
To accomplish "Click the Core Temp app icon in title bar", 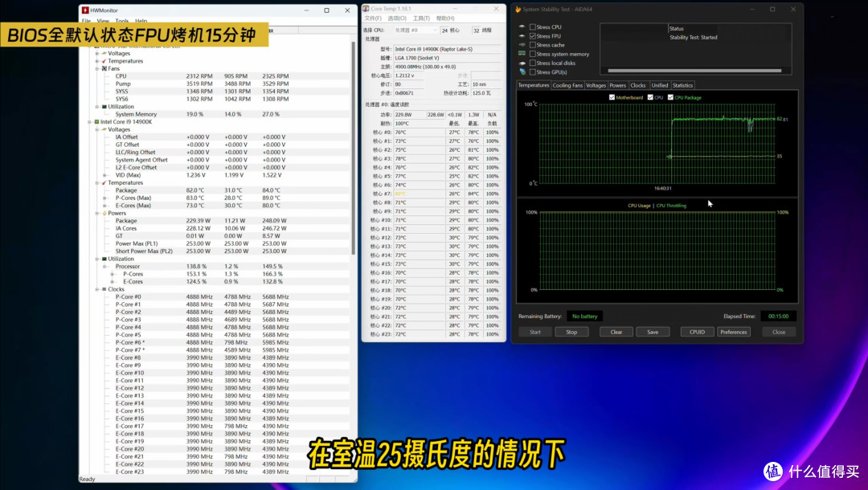I will (366, 9).
